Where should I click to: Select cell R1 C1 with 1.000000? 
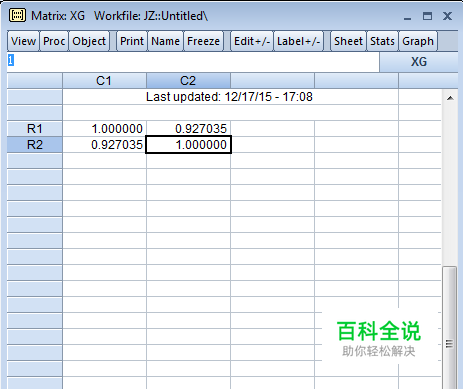click(x=104, y=129)
